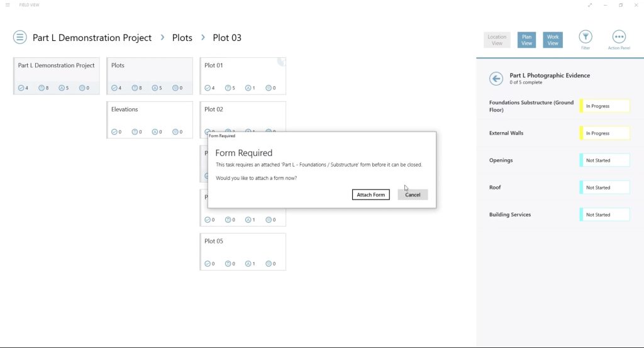Click the Filter funnel icon
Screen dimensions: 644x348
click(x=585, y=37)
